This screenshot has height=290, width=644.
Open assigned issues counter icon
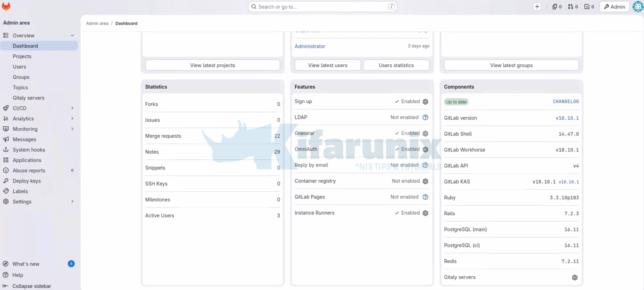[x=557, y=7]
